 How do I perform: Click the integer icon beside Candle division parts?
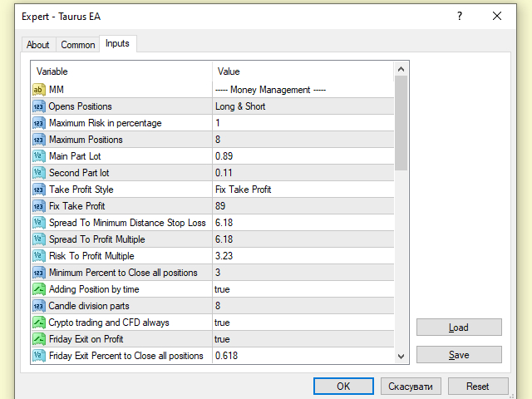39,306
